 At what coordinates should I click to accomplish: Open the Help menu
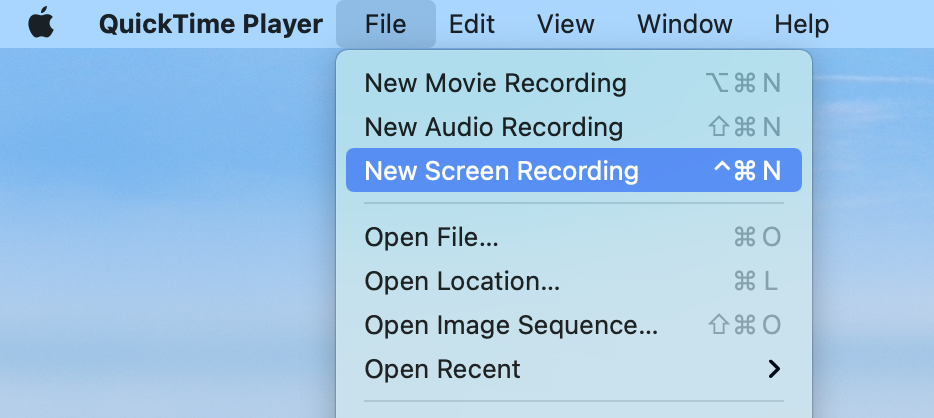tap(801, 24)
